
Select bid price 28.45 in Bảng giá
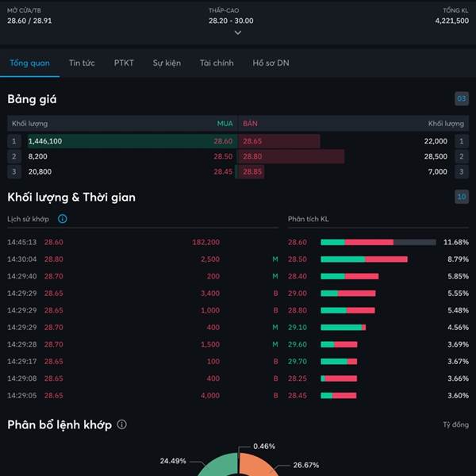(x=223, y=171)
